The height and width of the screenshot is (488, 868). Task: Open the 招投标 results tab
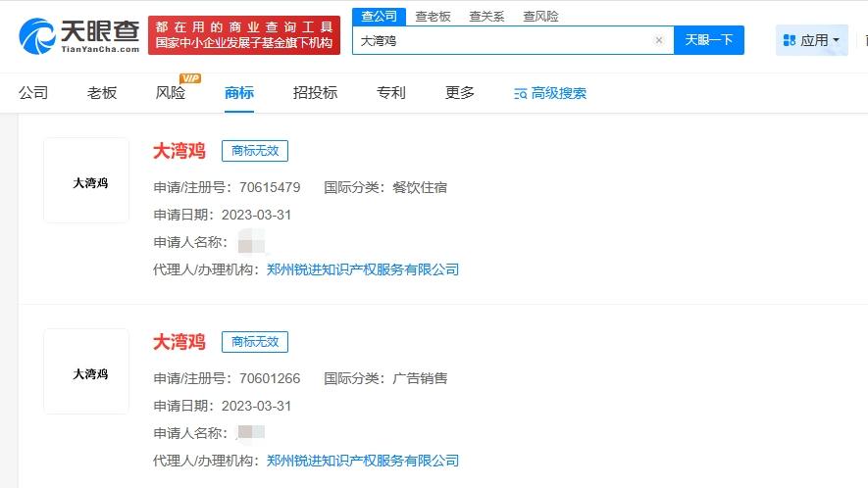pyautogui.click(x=315, y=92)
